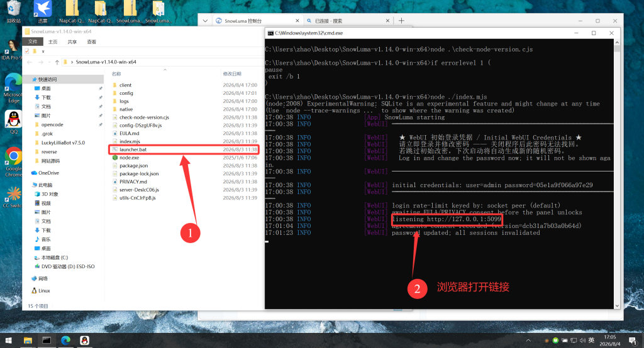This screenshot has width=644, height=348.
Task: Select the PRIVACY.md file
Action: [x=133, y=182]
